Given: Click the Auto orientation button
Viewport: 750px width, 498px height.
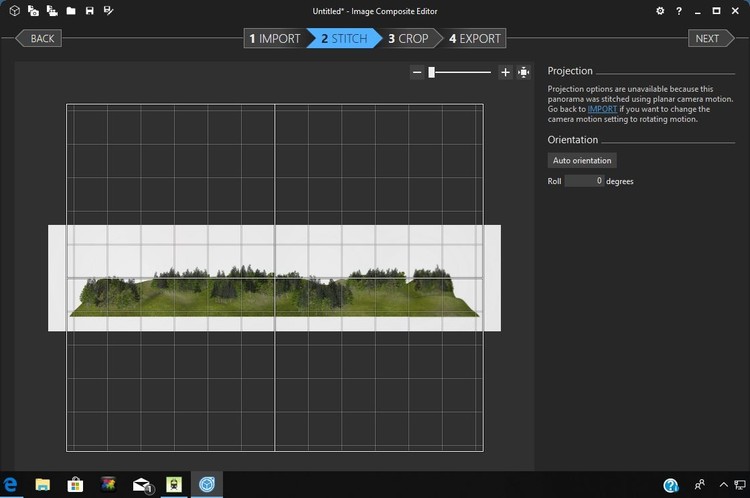Looking at the screenshot, I should tap(582, 160).
